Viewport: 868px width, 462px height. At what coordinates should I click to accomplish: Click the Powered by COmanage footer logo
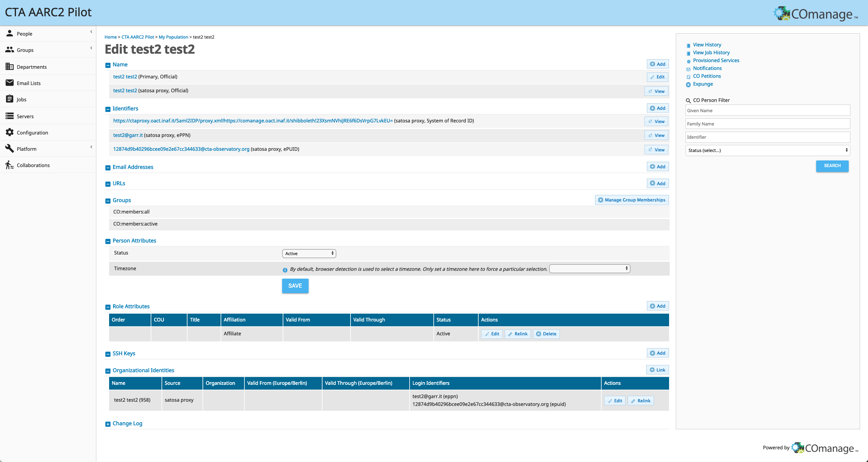click(825, 448)
